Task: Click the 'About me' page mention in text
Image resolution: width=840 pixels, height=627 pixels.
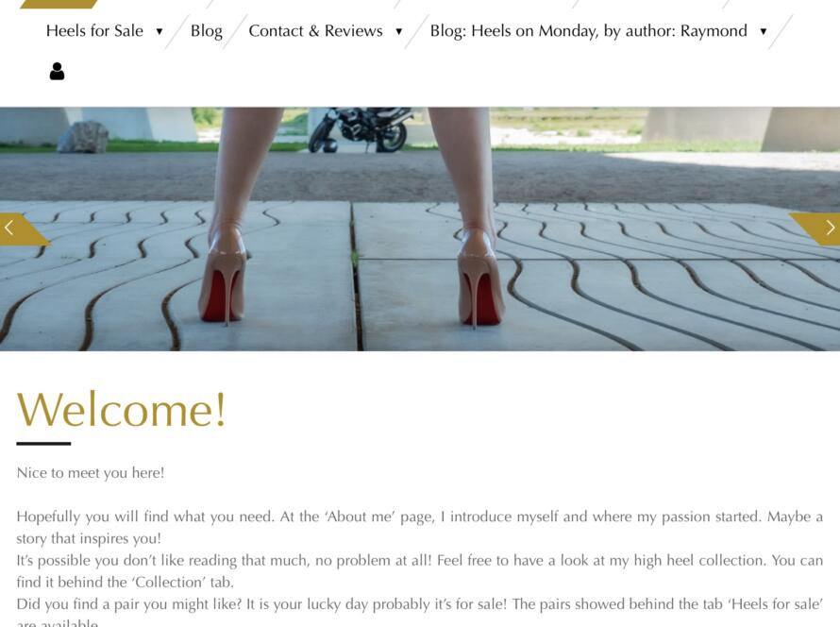Action: click(362, 517)
